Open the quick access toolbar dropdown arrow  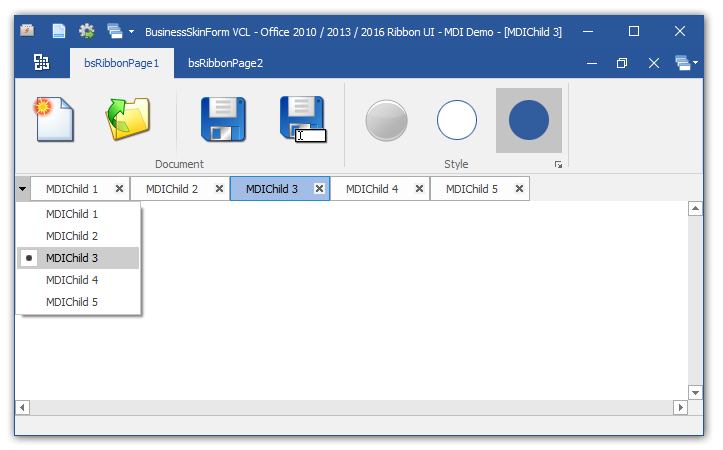pos(131,31)
